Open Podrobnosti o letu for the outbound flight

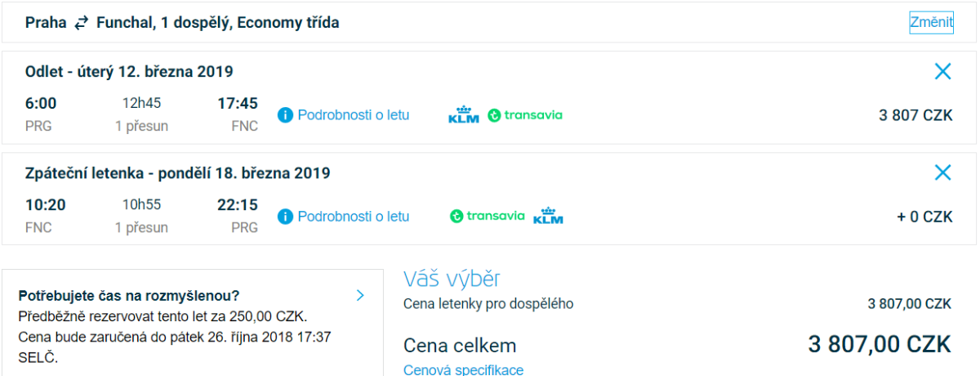tap(353, 115)
